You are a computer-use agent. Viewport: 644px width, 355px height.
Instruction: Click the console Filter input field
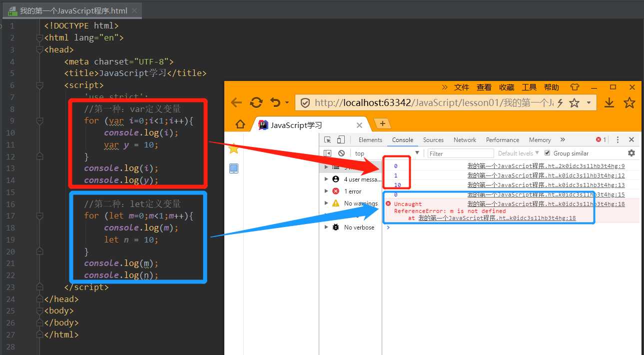[x=461, y=153]
